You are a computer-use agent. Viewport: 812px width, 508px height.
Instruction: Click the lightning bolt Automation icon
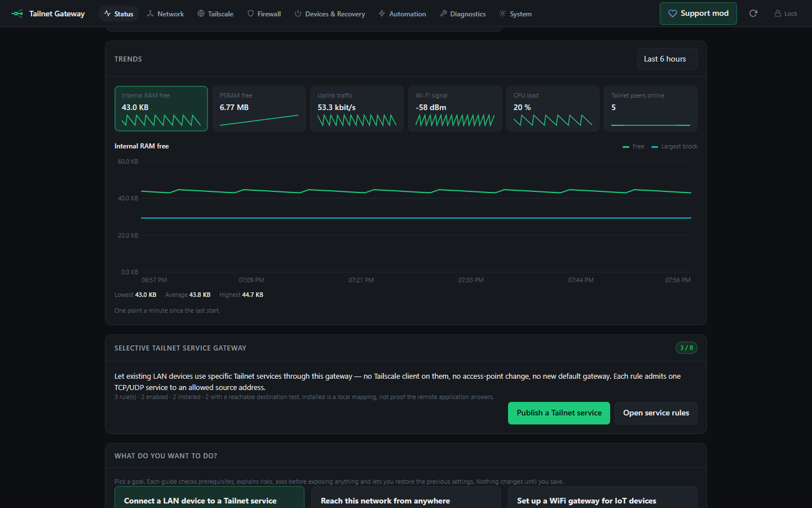[x=382, y=14]
